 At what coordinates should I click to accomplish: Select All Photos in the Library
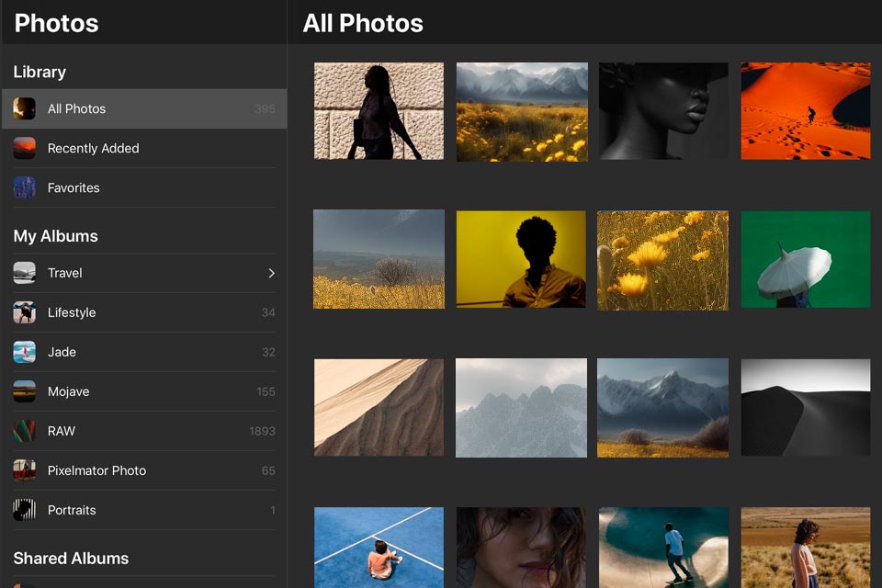144,108
